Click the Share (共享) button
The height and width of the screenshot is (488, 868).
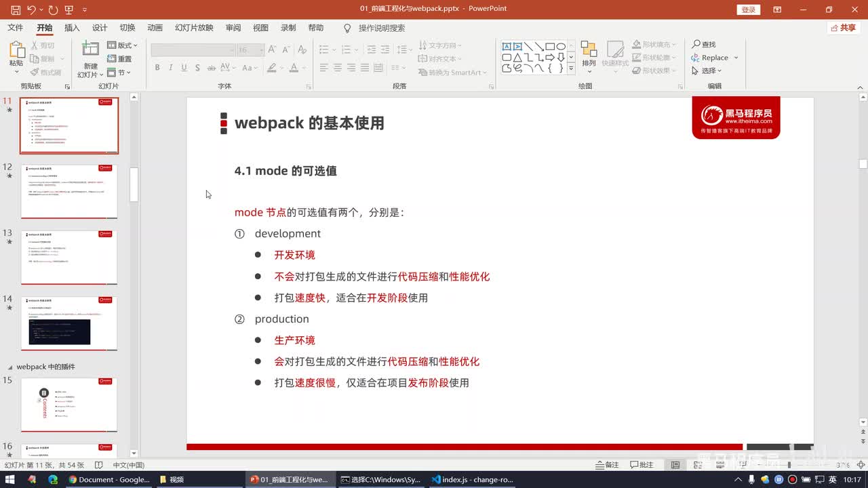(x=844, y=28)
